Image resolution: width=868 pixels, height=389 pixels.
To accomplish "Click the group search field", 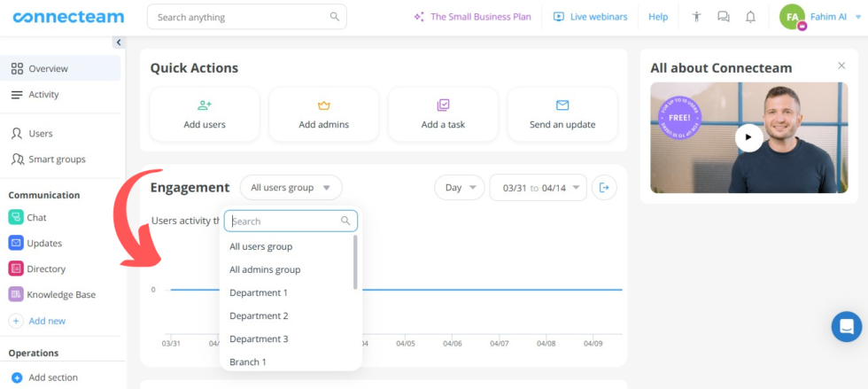I will [x=283, y=222].
